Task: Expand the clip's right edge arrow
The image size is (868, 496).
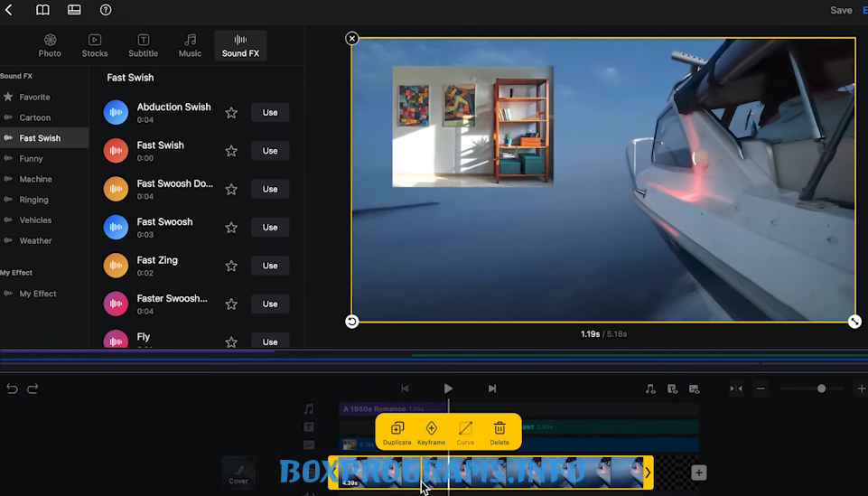Action: click(x=647, y=473)
